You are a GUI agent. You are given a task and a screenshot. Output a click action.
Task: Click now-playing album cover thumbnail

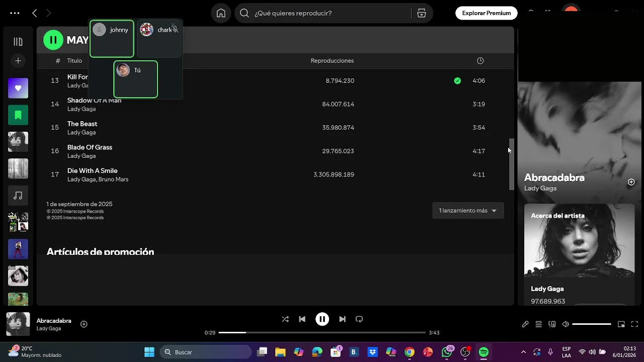point(18,324)
